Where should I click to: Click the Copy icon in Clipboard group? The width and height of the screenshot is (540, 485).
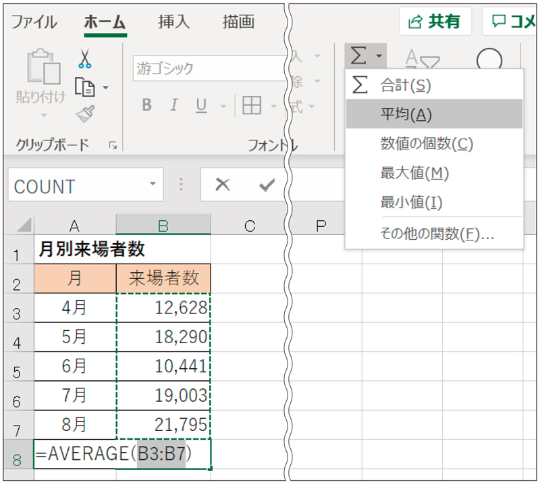coord(84,87)
